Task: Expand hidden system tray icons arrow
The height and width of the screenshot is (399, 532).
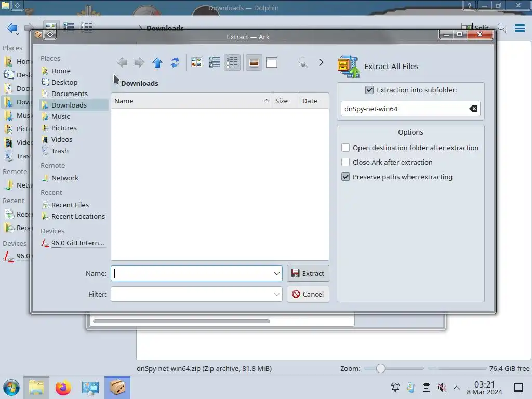Action: 457,388
